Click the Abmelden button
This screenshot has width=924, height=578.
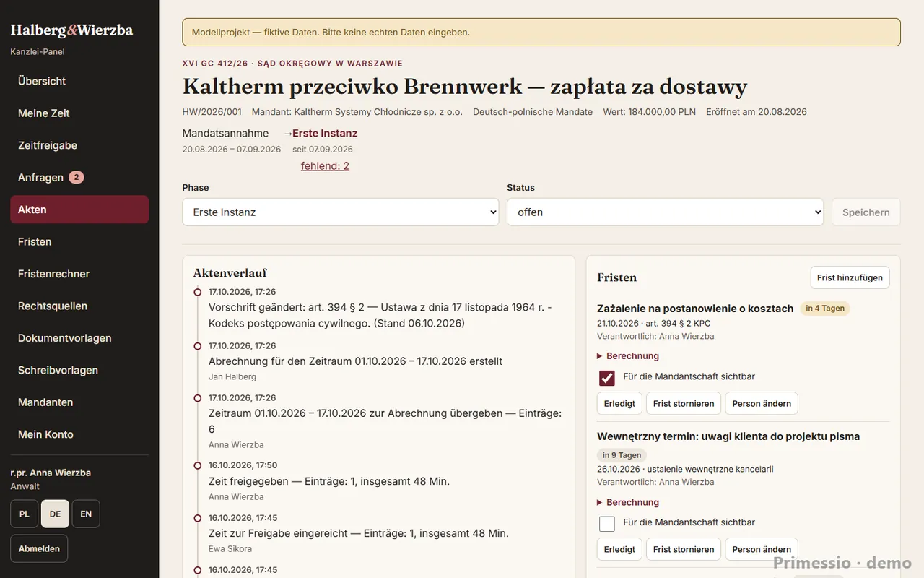click(39, 548)
